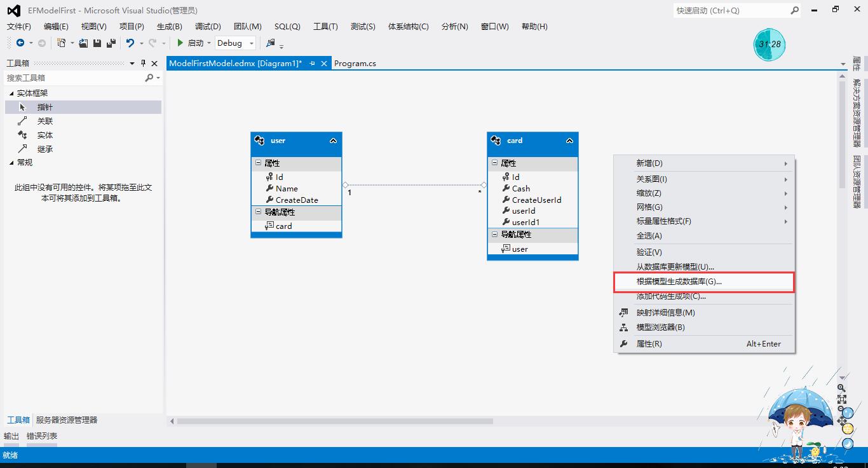Click the user entity icon in header

click(x=259, y=141)
